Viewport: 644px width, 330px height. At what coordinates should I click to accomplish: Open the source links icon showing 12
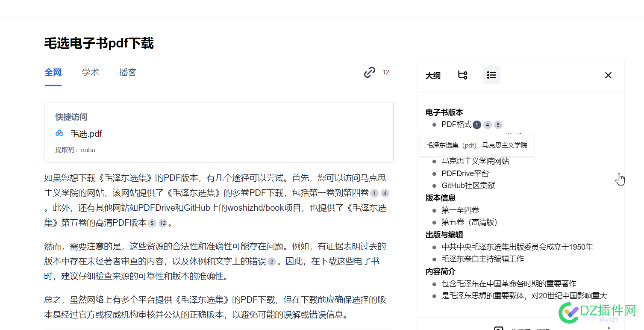(370, 72)
